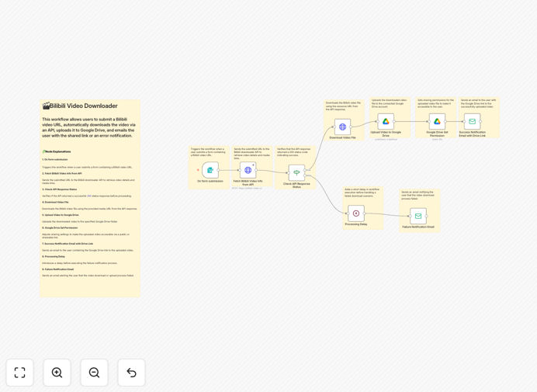
Task: Click the '3. Check API Response Status' note heading
Action: point(59,189)
